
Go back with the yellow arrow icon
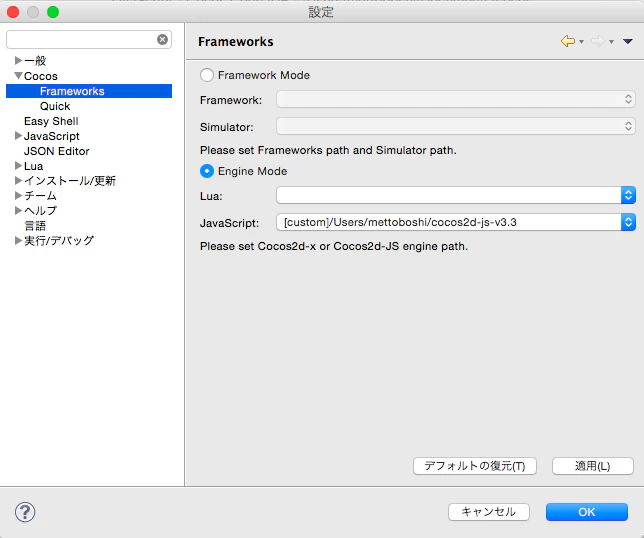coord(568,41)
